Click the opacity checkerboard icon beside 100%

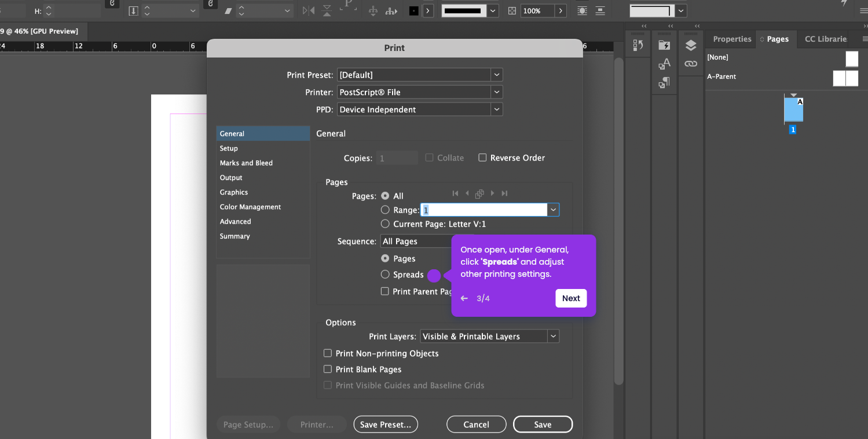(x=512, y=11)
